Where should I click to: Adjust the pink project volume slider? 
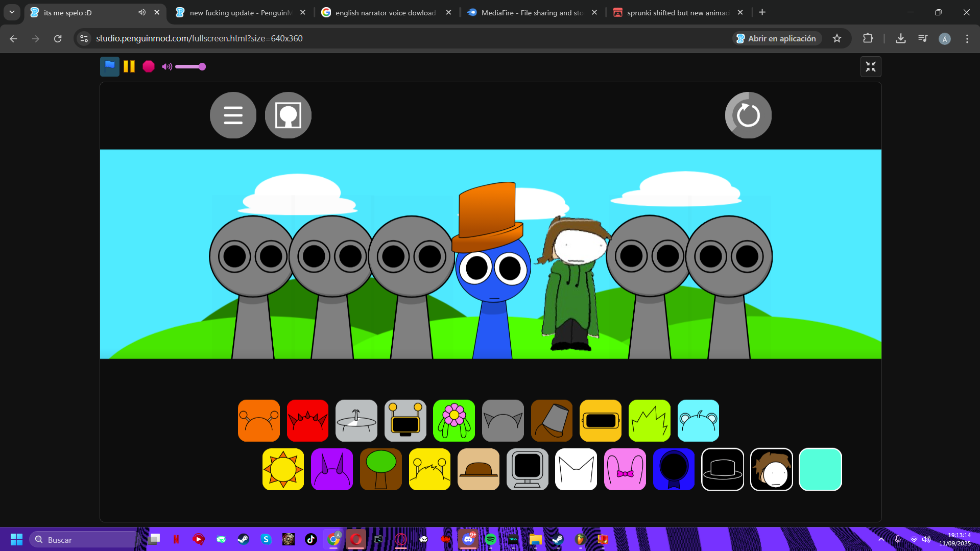[190, 66]
